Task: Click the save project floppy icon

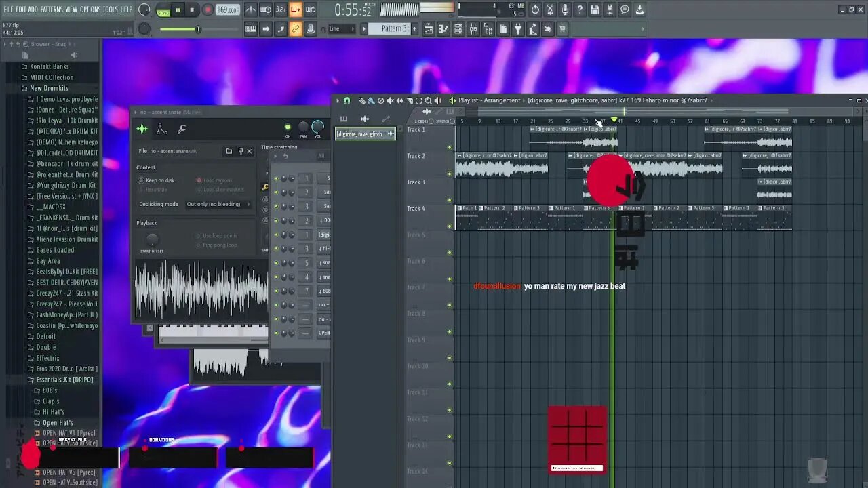Action: tap(595, 9)
